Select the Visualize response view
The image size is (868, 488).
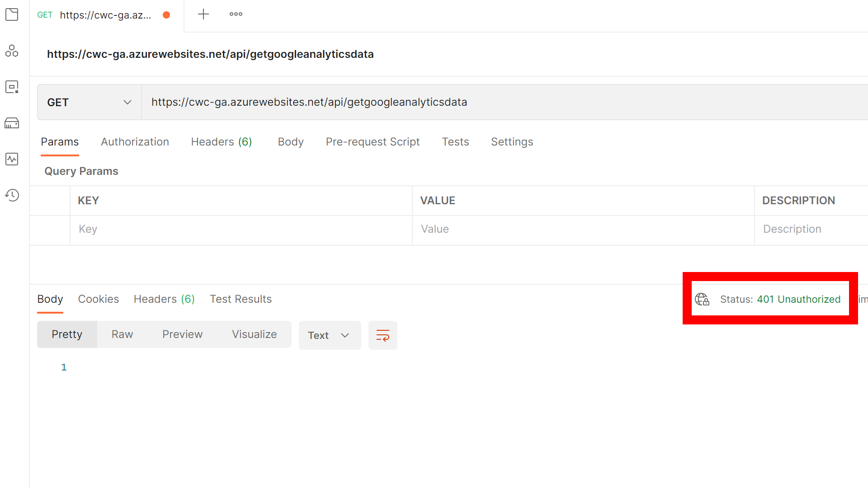(x=254, y=334)
